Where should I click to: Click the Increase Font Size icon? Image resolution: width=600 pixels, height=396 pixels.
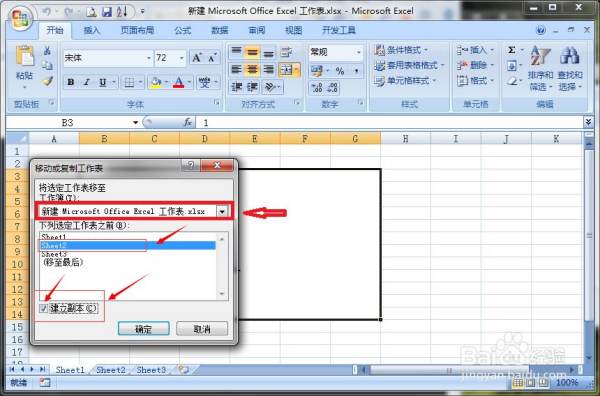[x=197, y=58]
